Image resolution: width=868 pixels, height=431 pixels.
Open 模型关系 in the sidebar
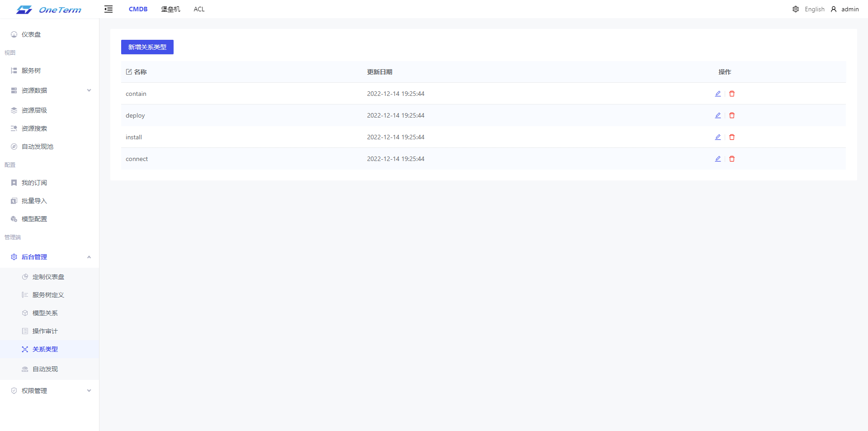pyautogui.click(x=45, y=313)
